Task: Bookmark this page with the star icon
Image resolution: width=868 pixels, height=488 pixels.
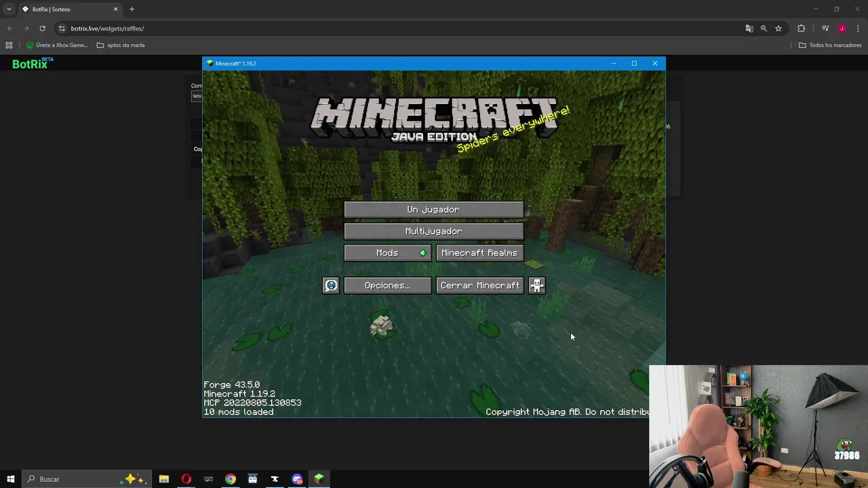Action: point(778,28)
